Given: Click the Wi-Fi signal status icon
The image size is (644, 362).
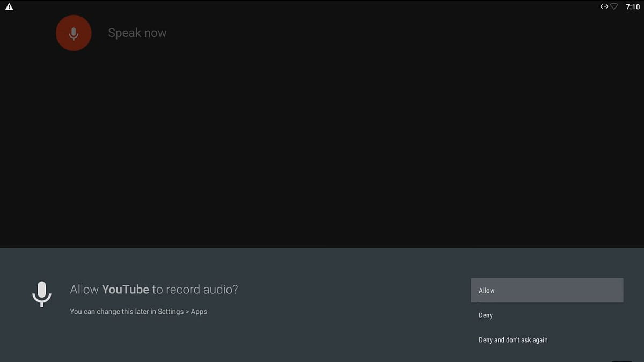Looking at the screenshot, I should pyautogui.click(x=614, y=7).
